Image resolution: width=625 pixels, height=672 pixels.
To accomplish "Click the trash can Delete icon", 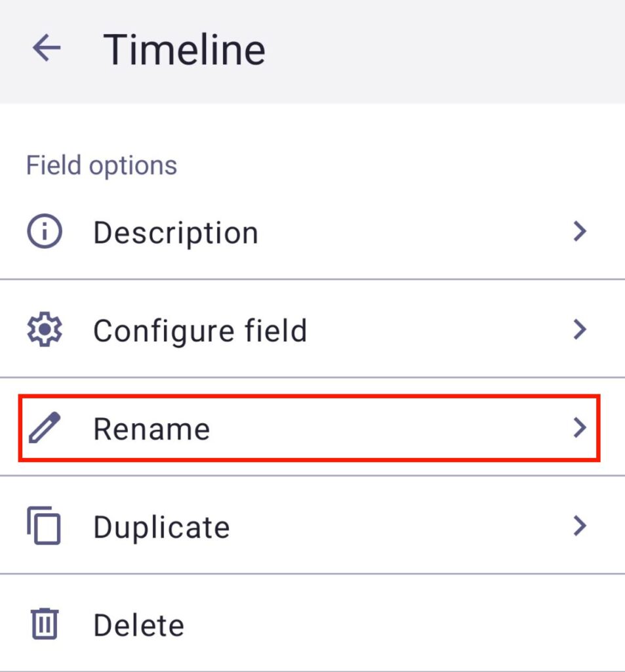I will pyautogui.click(x=44, y=624).
